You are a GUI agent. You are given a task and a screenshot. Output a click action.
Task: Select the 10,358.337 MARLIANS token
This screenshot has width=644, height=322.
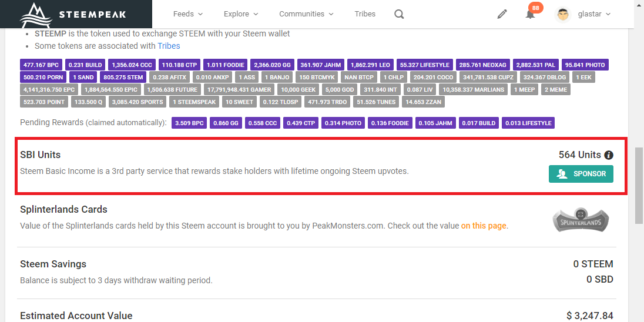(x=473, y=89)
